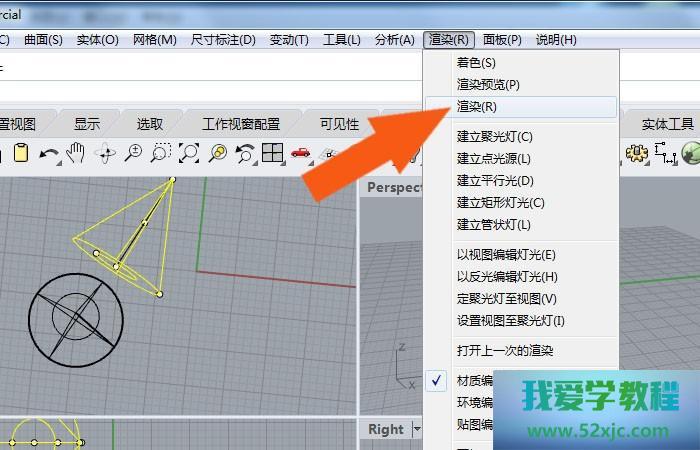Click the Four Viewports layout icon
This screenshot has width=700, height=450.
point(273,153)
